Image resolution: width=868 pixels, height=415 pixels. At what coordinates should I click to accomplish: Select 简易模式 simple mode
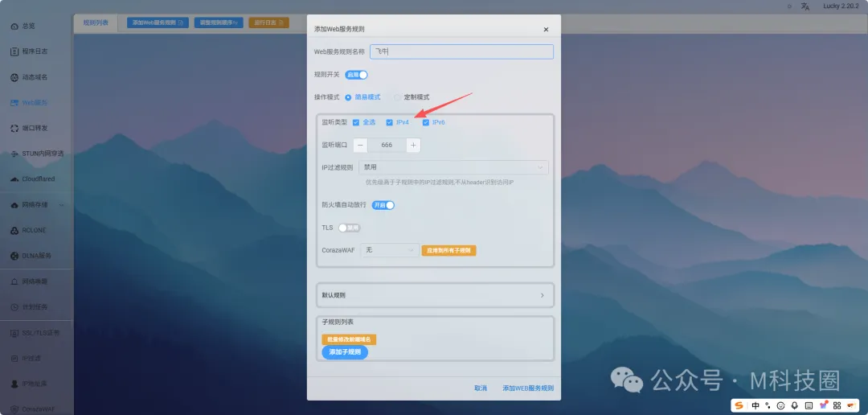click(x=363, y=97)
